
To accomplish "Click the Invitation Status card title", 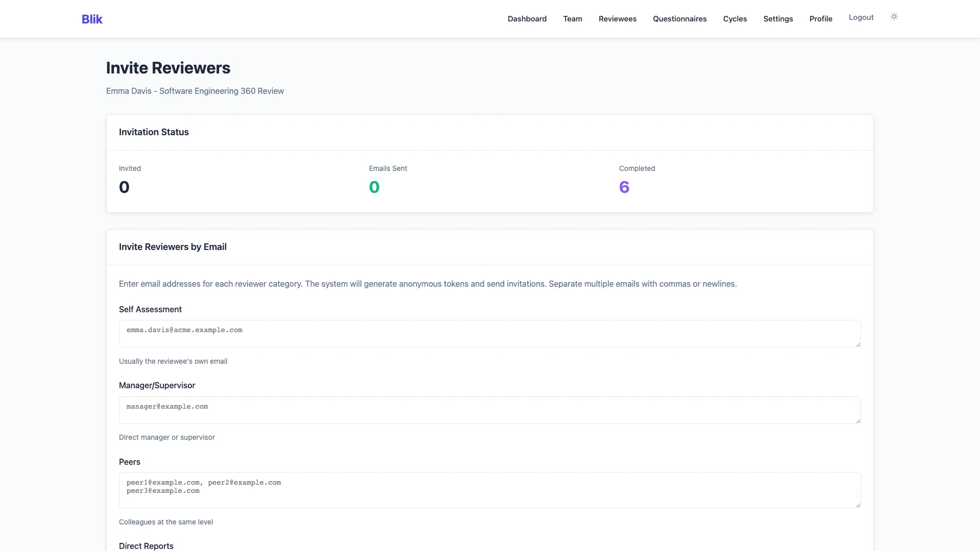I will click(x=154, y=132).
